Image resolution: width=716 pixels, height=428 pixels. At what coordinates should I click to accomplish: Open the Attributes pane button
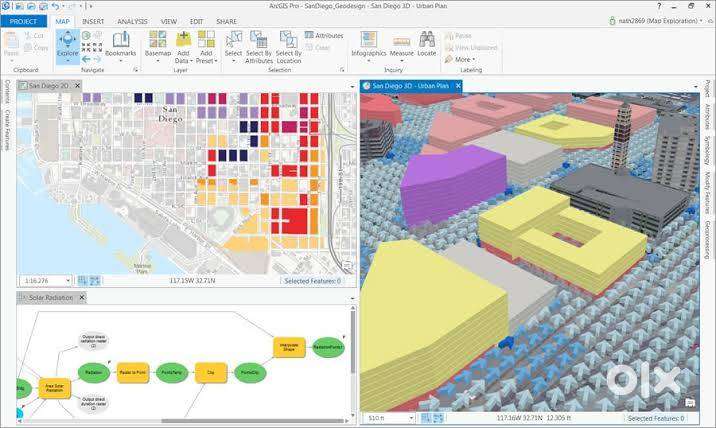[324, 35]
